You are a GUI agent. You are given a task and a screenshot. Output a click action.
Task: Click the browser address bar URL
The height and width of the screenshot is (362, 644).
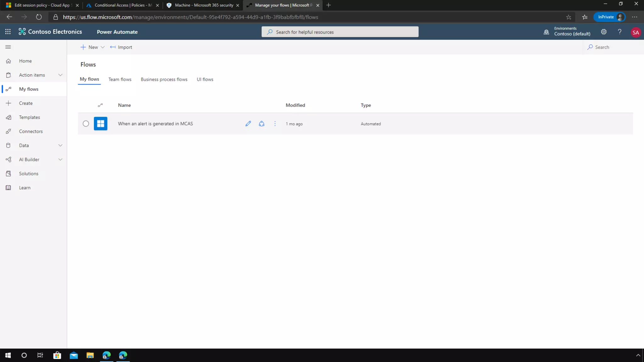click(x=191, y=17)
